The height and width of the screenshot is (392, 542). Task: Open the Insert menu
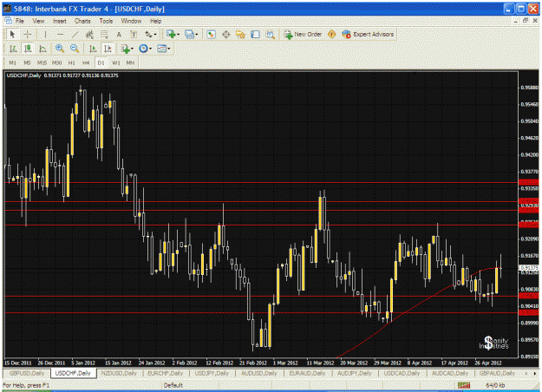click(x=60, y=21)
